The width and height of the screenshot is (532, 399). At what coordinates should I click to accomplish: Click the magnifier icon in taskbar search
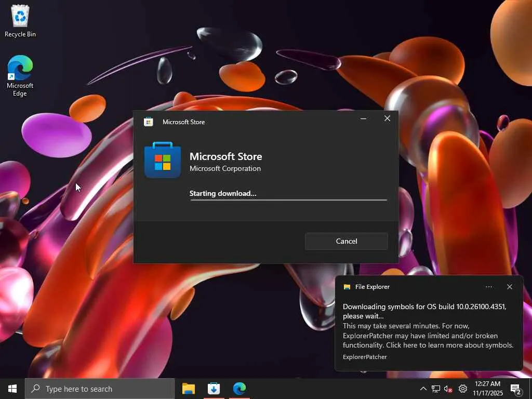click(x=35, y=389)
